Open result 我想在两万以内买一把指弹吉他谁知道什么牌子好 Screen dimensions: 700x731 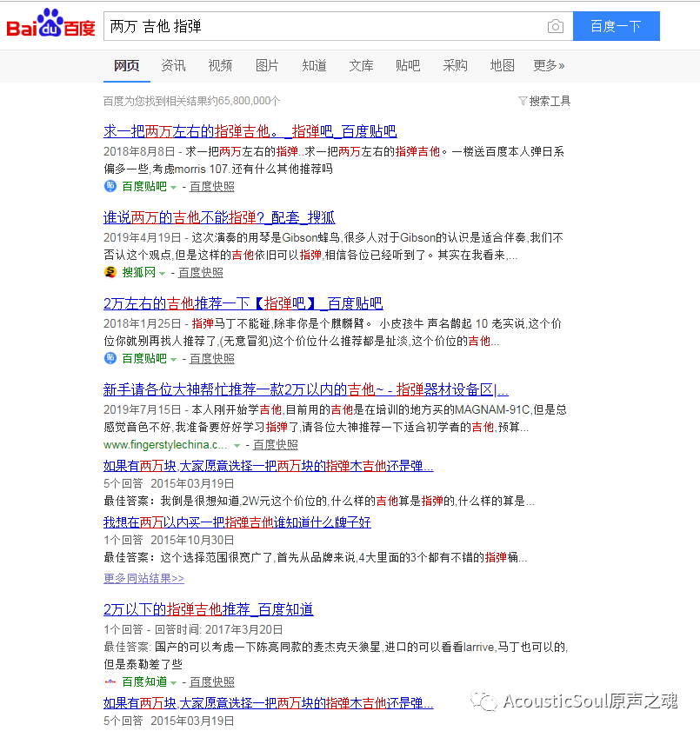[x=237, y=522]
